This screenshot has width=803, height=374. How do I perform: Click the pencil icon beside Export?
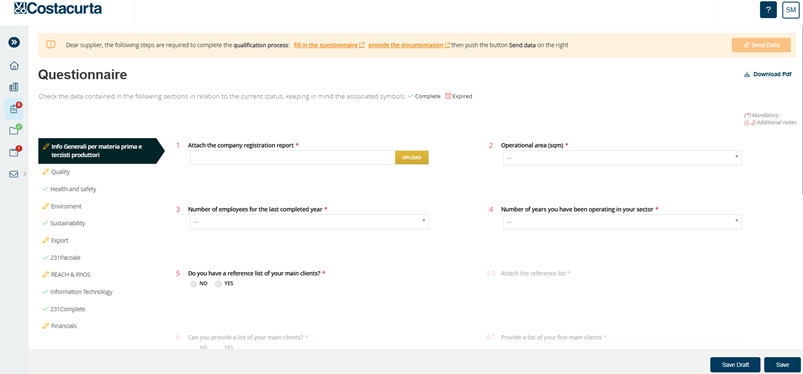(x=46, y=240)
